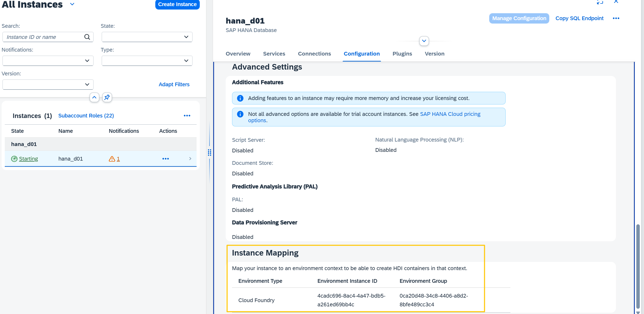Click the hana_d01 name cell in instance row
644x314 pixels.
[x=71, y=159]
